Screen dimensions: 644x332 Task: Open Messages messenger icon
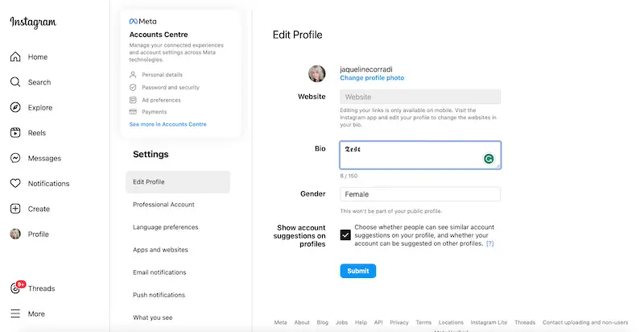point(15,158)
